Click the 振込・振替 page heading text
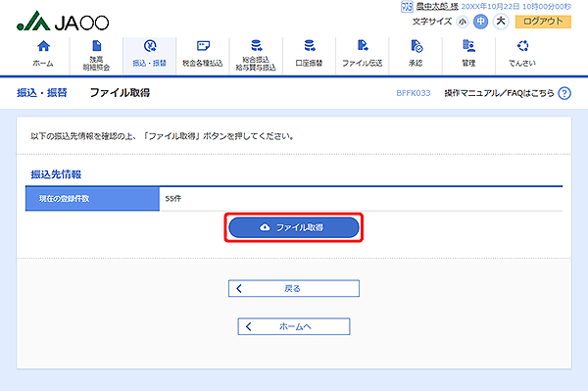The width and height of the screenshot is (588, 391). [41, 92]
